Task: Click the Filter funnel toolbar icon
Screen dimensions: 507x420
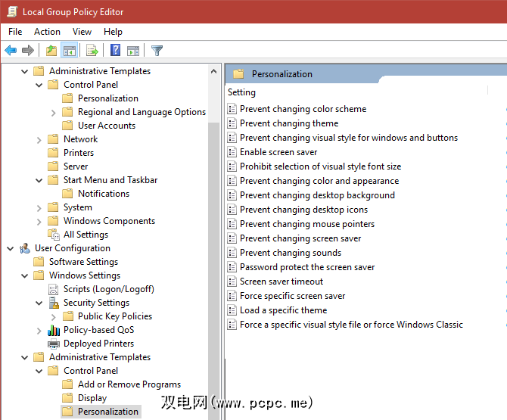Action: [x=157, y=51]
